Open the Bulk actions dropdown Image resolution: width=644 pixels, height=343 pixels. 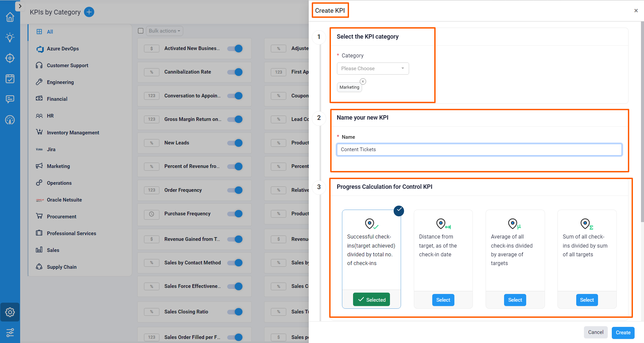164,31
